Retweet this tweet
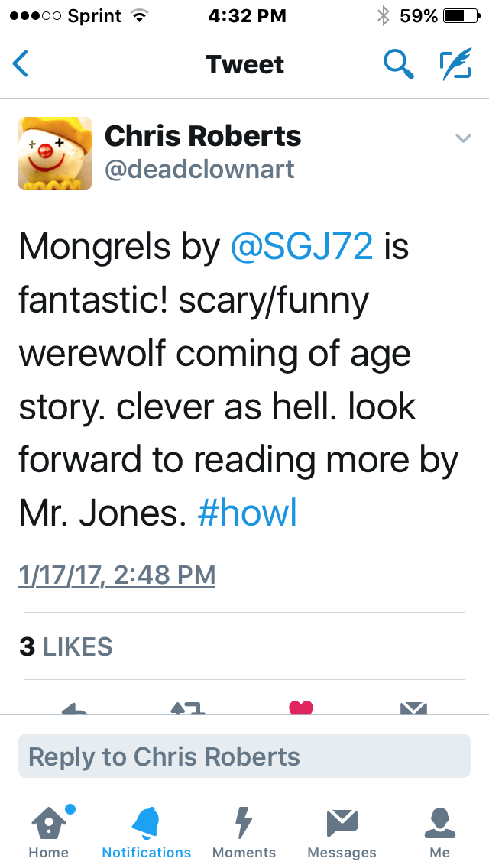This screenshot has width=489, height=868. click(188, 708)
